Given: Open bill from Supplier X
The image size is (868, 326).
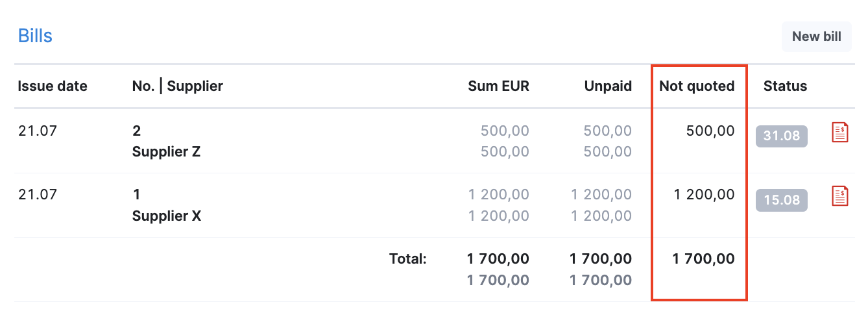Looking at the screenshot, I should click(167, 216).
